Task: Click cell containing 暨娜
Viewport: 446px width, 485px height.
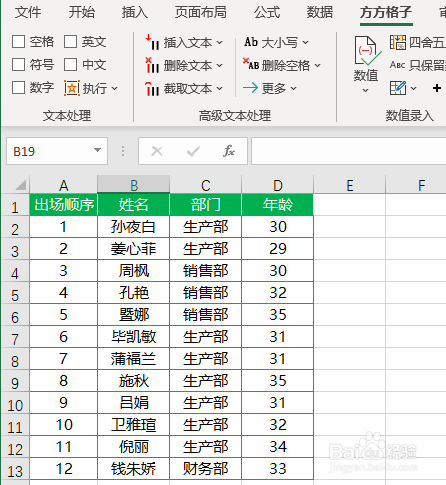Action: tap(134, 315)
